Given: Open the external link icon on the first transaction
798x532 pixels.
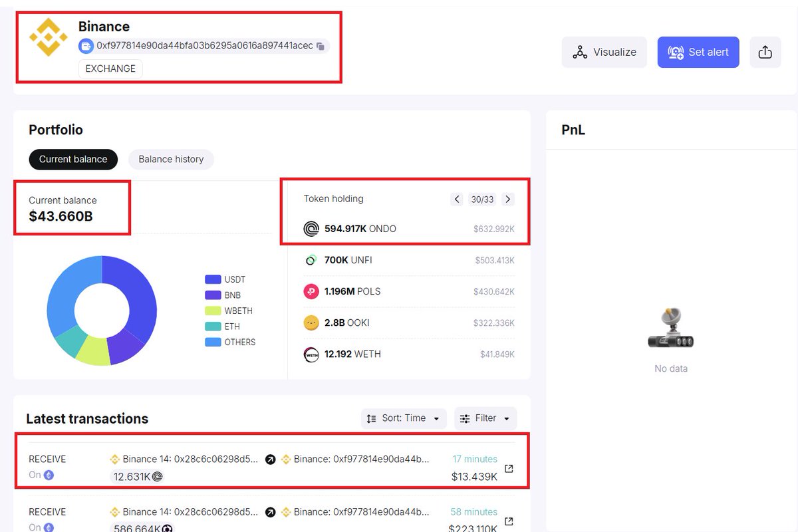Looking at the screenshot, I should click(x=508, y=468).
